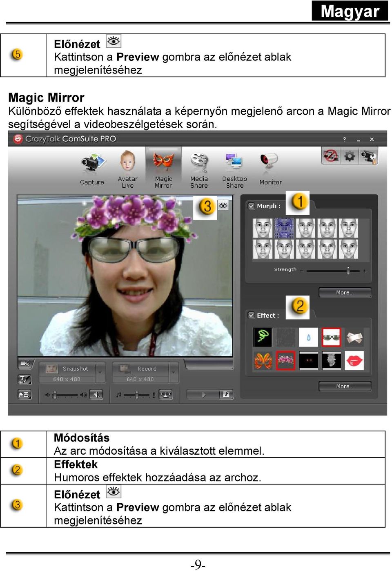Switch to the Avatar Live tab
This screenshot has height=571, width=392.
127,169
